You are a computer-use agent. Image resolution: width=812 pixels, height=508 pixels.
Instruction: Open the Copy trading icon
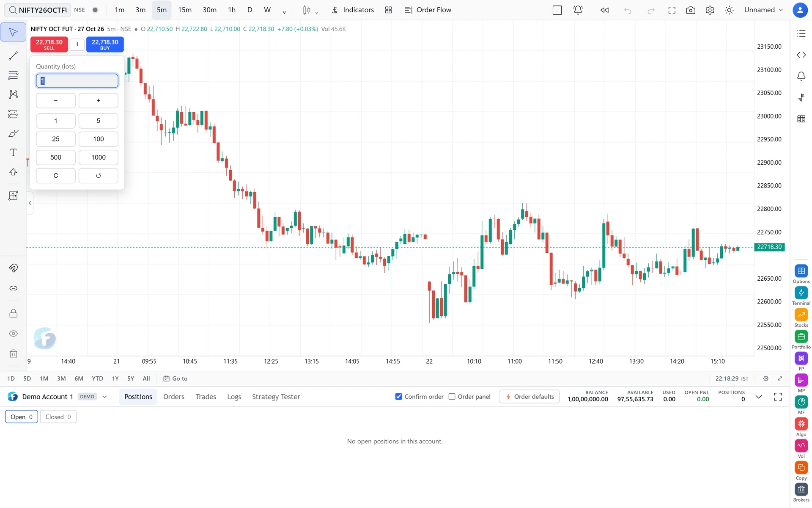[801, 467]
